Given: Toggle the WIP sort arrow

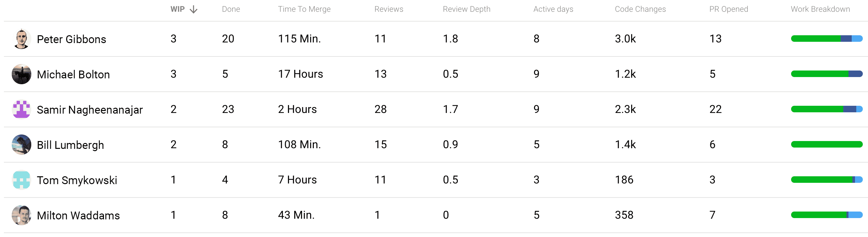Looking at the screenshot, I should [x=194, y=9].
